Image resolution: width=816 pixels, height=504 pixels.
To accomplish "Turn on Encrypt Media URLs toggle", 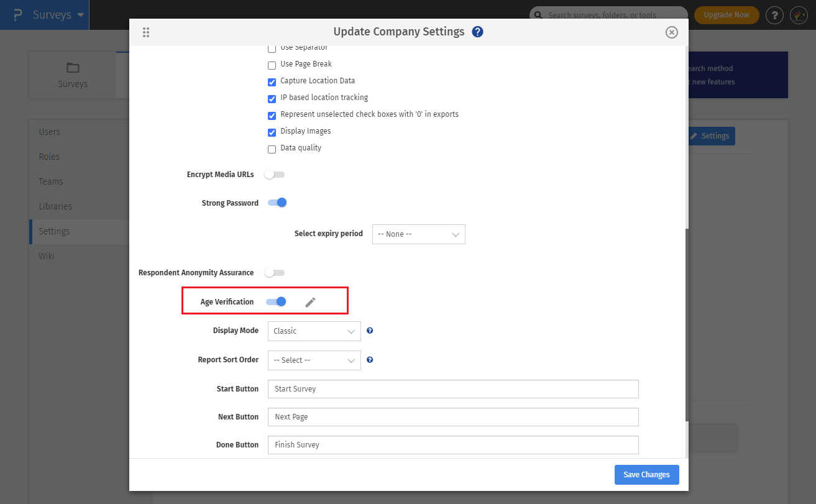I will (x=275, y=175).
